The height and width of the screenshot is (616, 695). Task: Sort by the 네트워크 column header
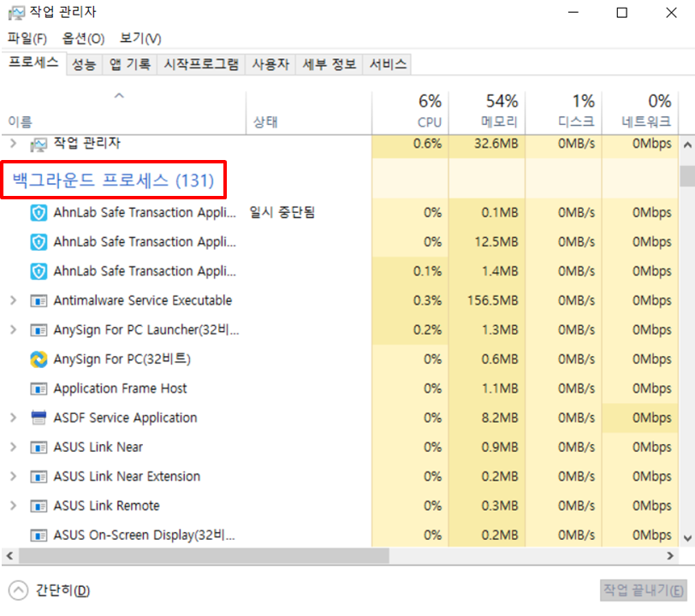640,113
